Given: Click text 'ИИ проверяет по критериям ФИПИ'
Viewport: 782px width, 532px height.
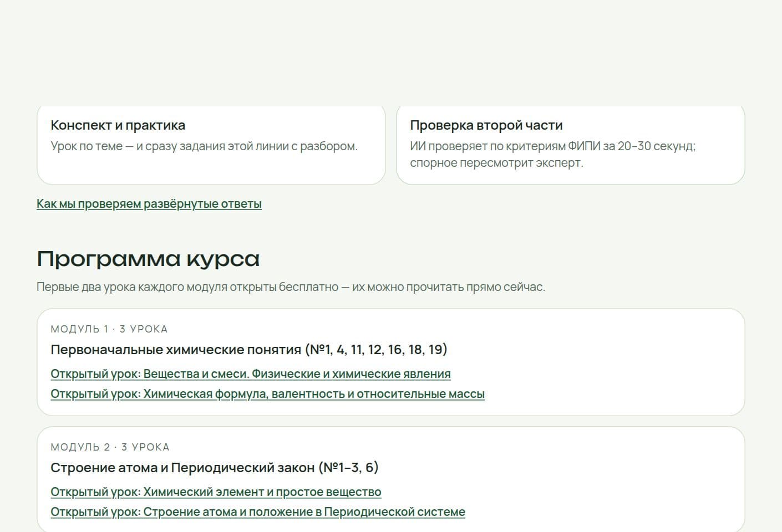Looking at the screenshot, I should coord(505,146).
